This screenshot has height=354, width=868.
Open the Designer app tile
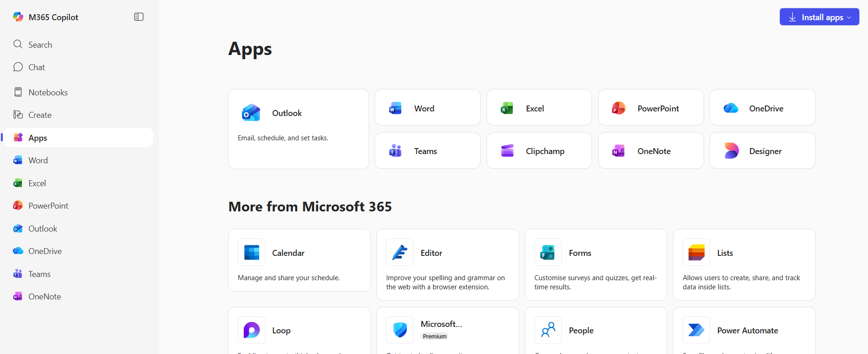click(x=762, y=150)
